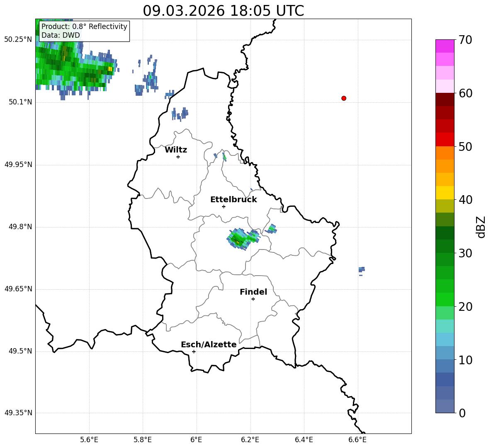Click the colorbar tick label '30'
Image resolution: width=491 pixels, height=448 pixels.
(x=465, y=253)
